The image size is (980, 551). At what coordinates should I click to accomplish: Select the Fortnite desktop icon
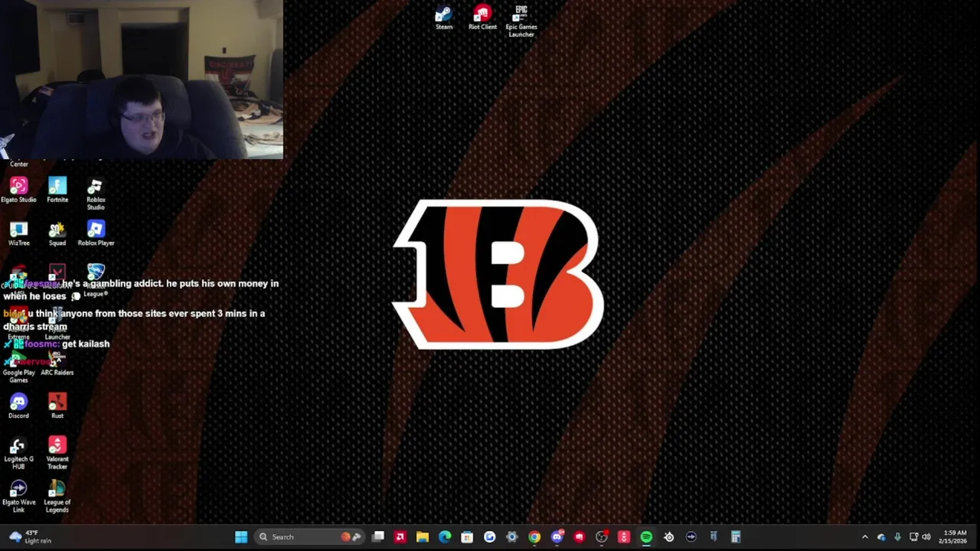click(x=57, y=191)
